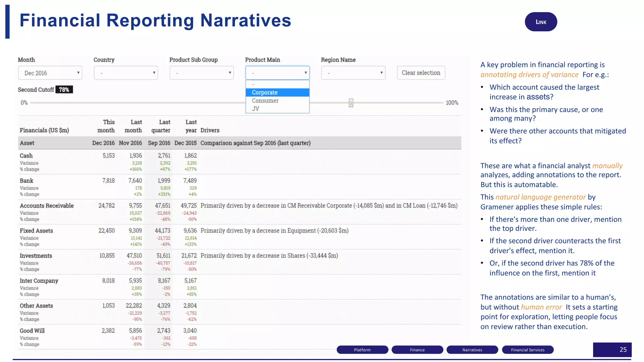This screenshot has height=362, width=644.
Task: Click the 100% label at slider end
Action: (x=452, y=103)
